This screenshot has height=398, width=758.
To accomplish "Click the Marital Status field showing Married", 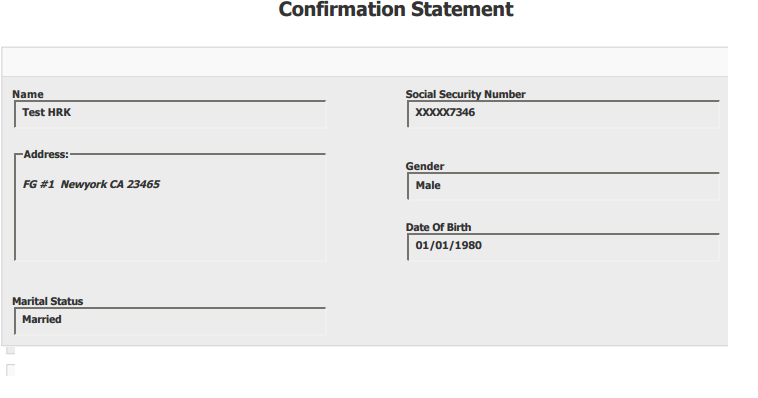I will click(170, 321).
